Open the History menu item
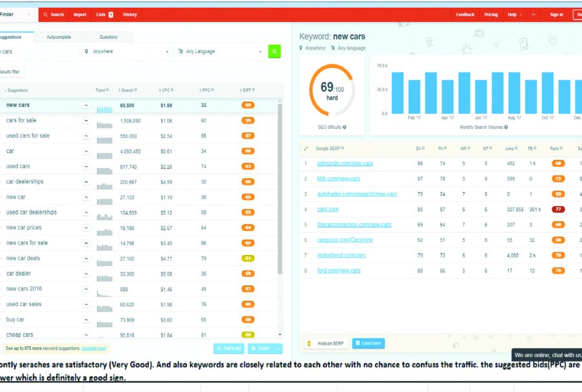Image resolution: width=582 pixels, height=392 pixels. click(130, 14)
